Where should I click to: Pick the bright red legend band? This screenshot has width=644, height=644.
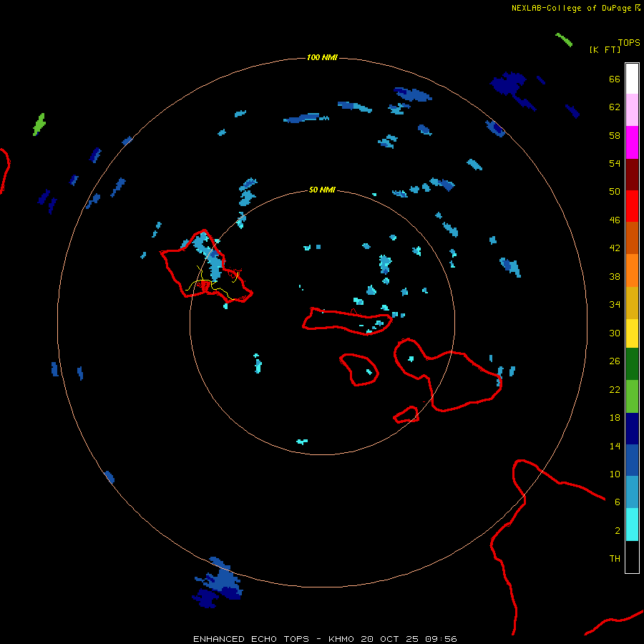tap(632, 206)
